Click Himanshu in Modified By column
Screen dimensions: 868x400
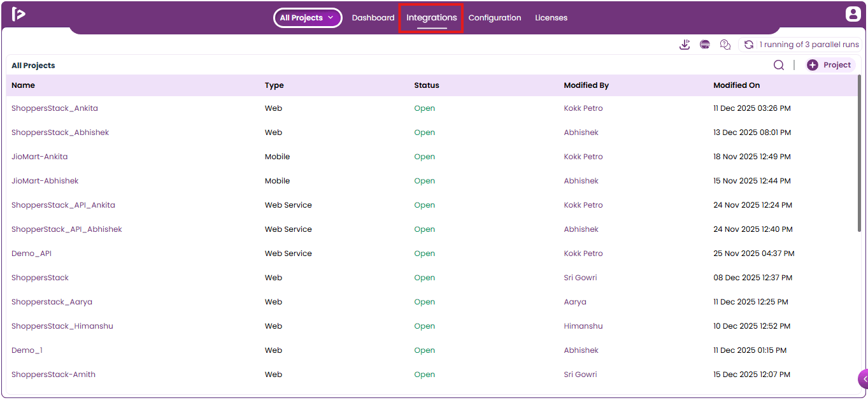point(583,326)
